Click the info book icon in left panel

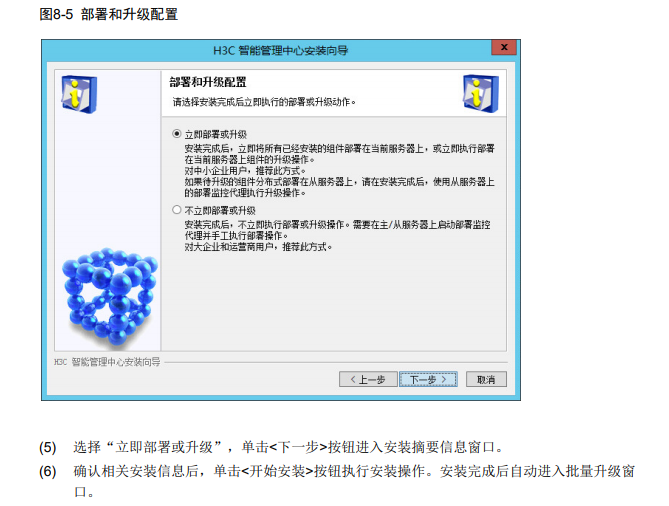(79, 94)
